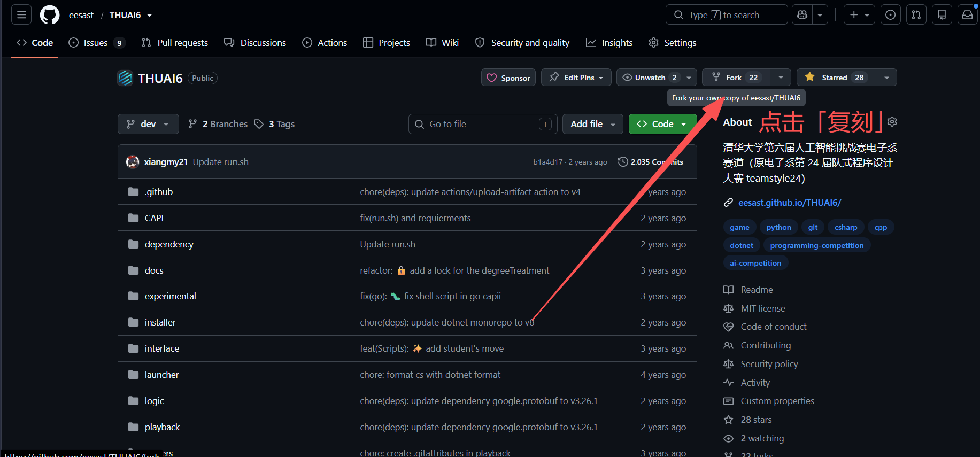View the 2,035 Commits history
The width and height of the screenshot is (980, 457).
point(651,162)
